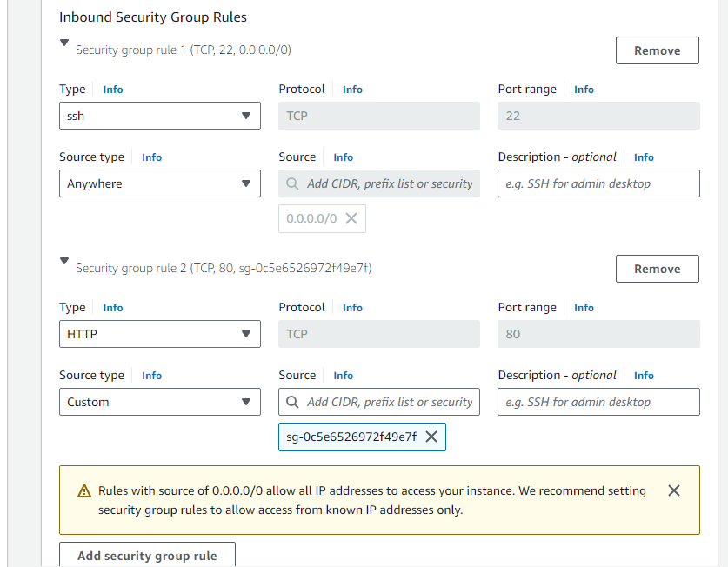
Task: Open Info link next to rule 1 Port range
Action: [584, 90]
